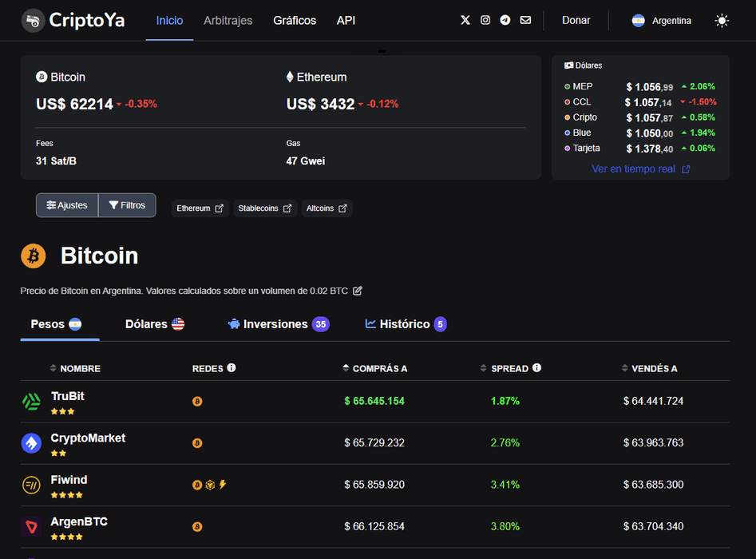Go to Inicio in the navigation
Viewport: 756px width, 559px height.
pyautogui.click(x=169, y=21)
